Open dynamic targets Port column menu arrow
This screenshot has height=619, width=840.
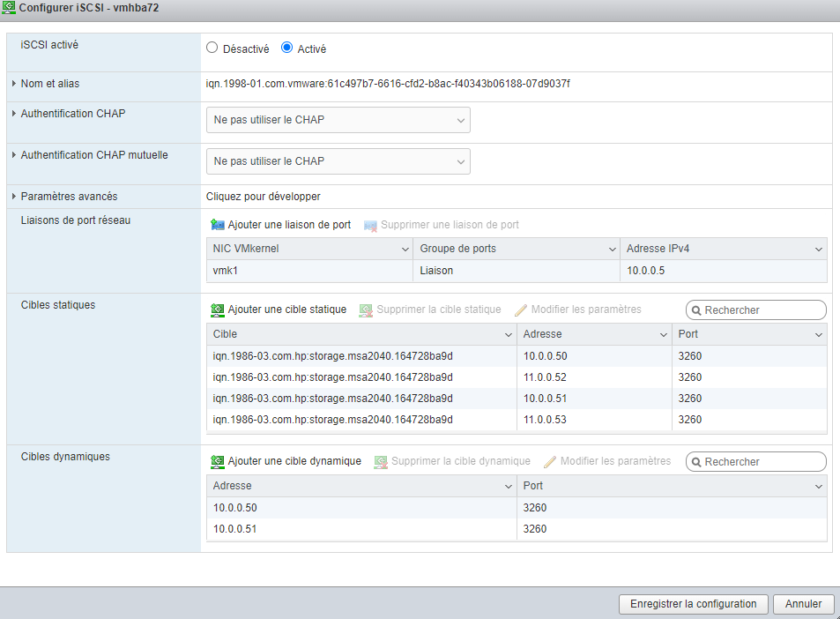[819, 487]
